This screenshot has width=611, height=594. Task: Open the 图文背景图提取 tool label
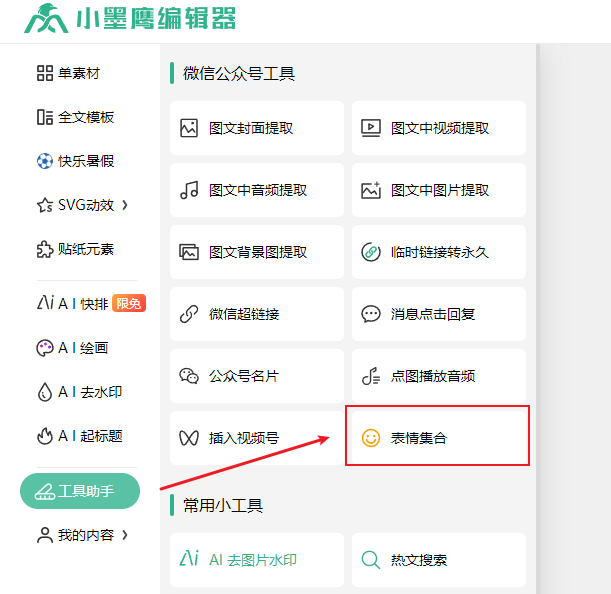pos(258,252)
